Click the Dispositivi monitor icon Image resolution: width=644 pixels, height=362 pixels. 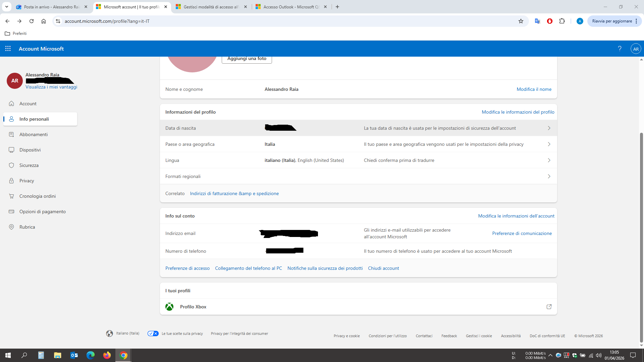click(x=11, y=150)
